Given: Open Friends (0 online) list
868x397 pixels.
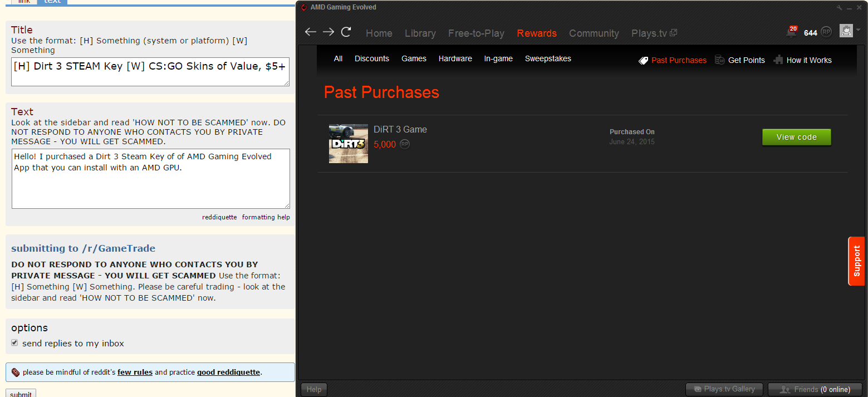Looking at the screenshot, I should (x=815, y=389).
